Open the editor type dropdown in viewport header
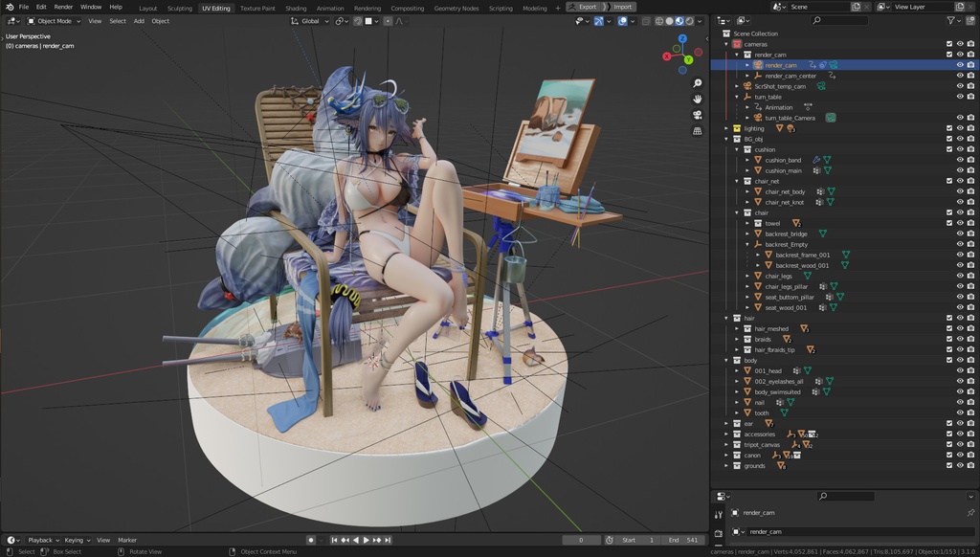The height and width of the screenshot is (557, 980). pos(13,21)
